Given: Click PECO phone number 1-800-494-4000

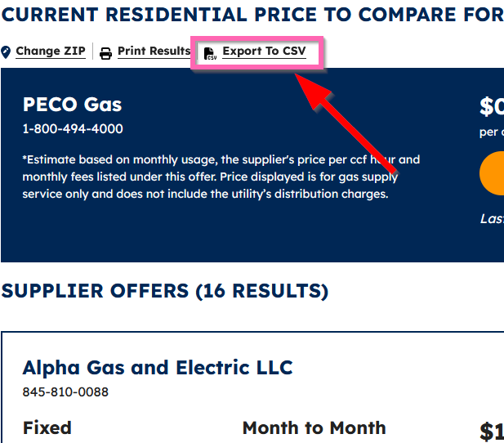Looking at the screenshot, I should [73, 128].
